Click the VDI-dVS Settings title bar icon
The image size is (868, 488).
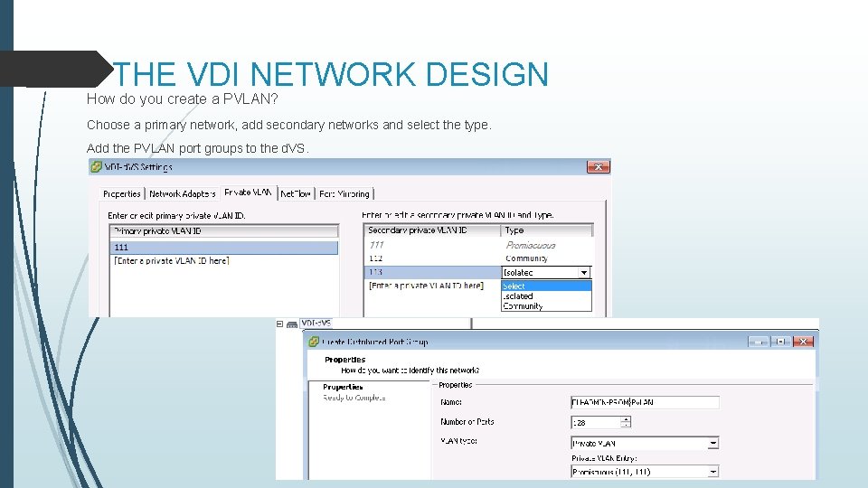[x=97, y=166]
